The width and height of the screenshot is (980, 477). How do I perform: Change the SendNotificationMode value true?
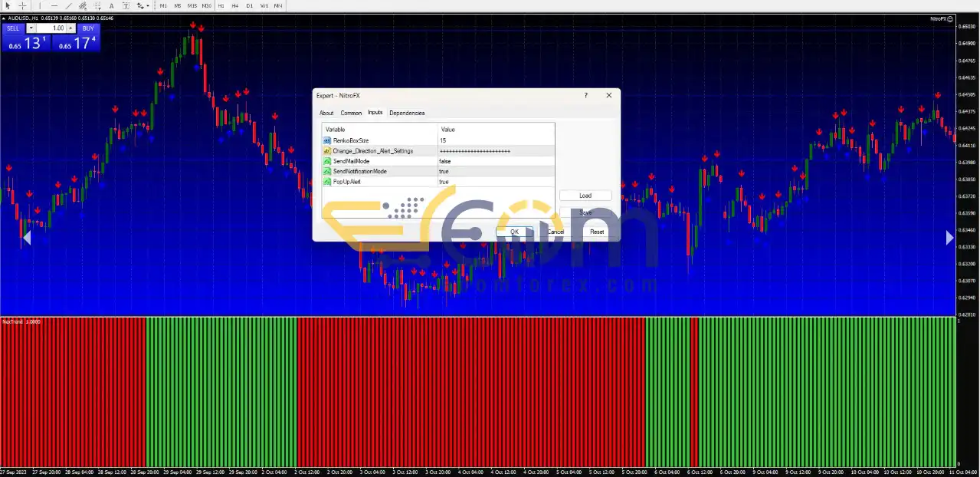point(495,171)
